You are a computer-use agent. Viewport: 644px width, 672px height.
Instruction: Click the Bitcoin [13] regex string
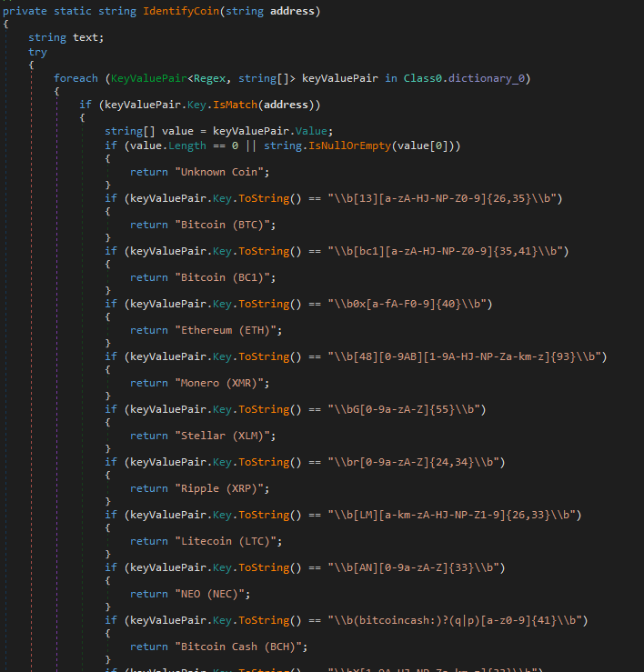point(442,198)
